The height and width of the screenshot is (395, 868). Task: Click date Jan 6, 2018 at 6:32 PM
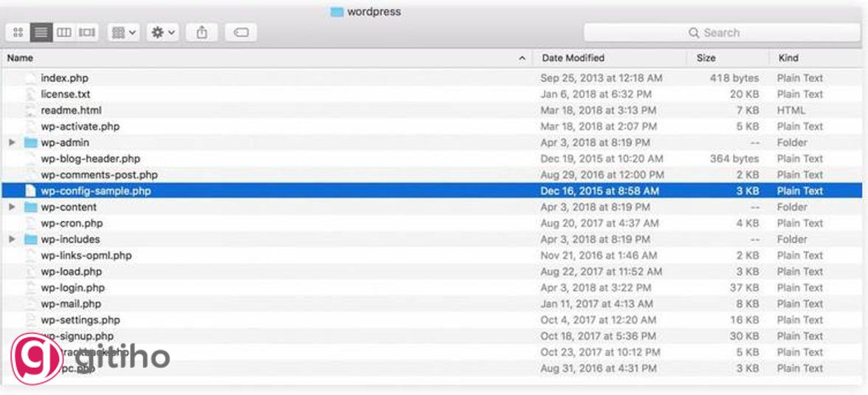point(596,95)
